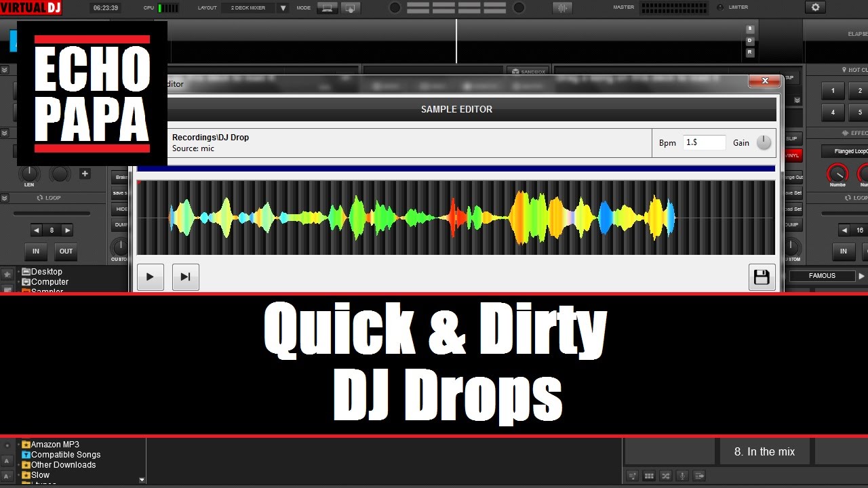The image size is (868, 488).
Task: Open the settings gear in the top bar
Action: pos(815,7)
